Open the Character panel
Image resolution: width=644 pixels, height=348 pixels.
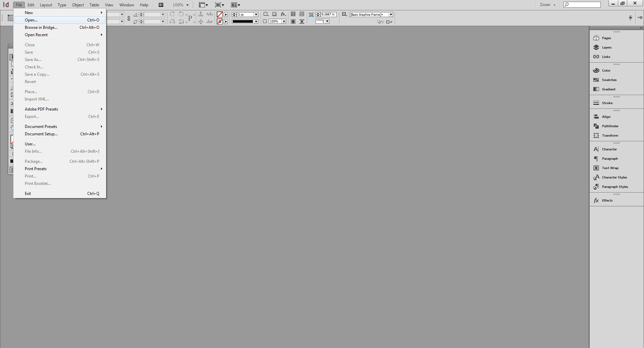605,149
